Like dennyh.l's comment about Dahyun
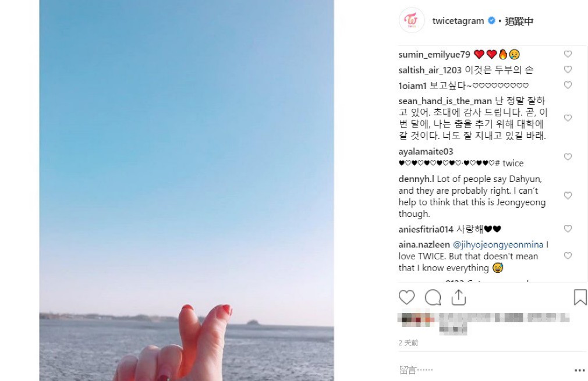 coord(568,195)
